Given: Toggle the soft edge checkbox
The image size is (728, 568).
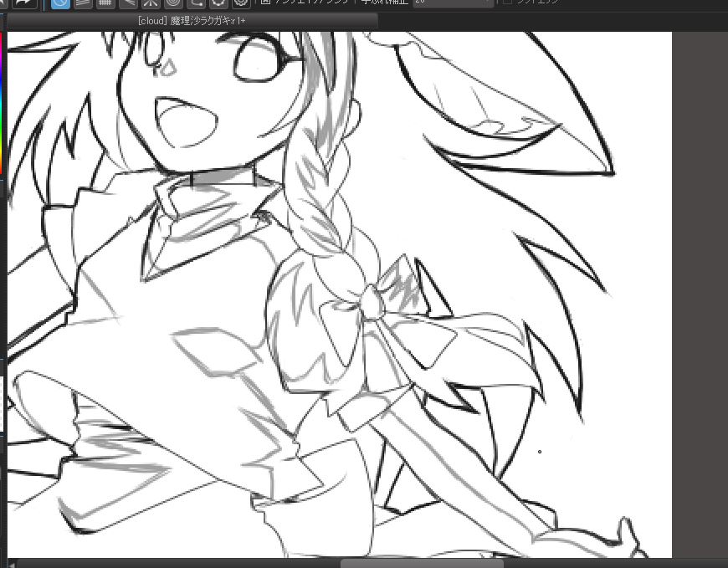Looking at the screenshot, I should tap(507, 2).
